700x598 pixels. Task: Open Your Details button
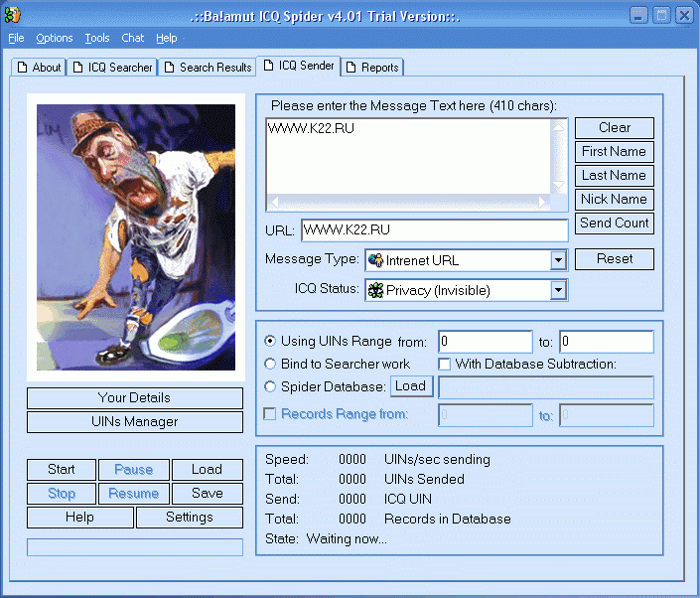click(135, 398)
